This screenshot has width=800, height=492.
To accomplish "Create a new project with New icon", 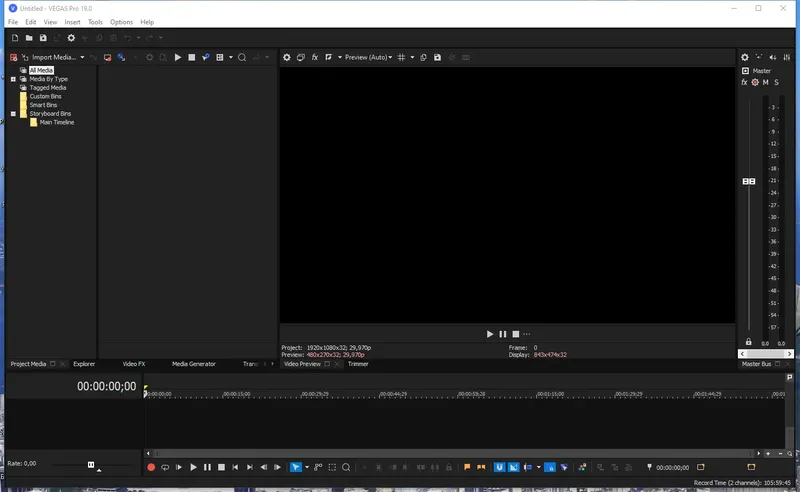I will (x=15, y=38).
